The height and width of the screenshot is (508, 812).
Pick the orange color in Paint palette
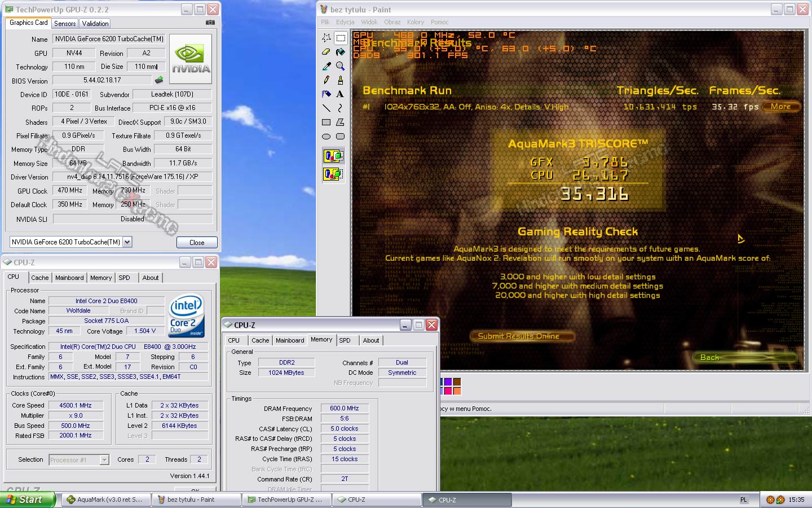pos(457,391)
